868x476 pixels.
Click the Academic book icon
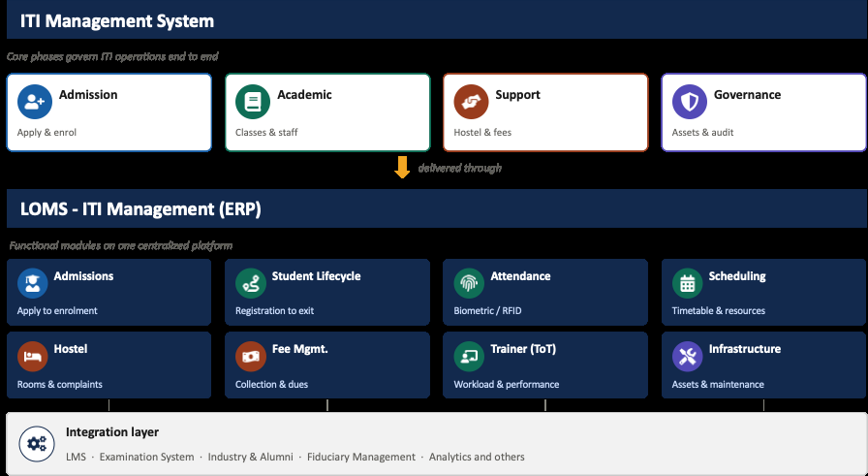pyautogui.click(x=253, y=102)
